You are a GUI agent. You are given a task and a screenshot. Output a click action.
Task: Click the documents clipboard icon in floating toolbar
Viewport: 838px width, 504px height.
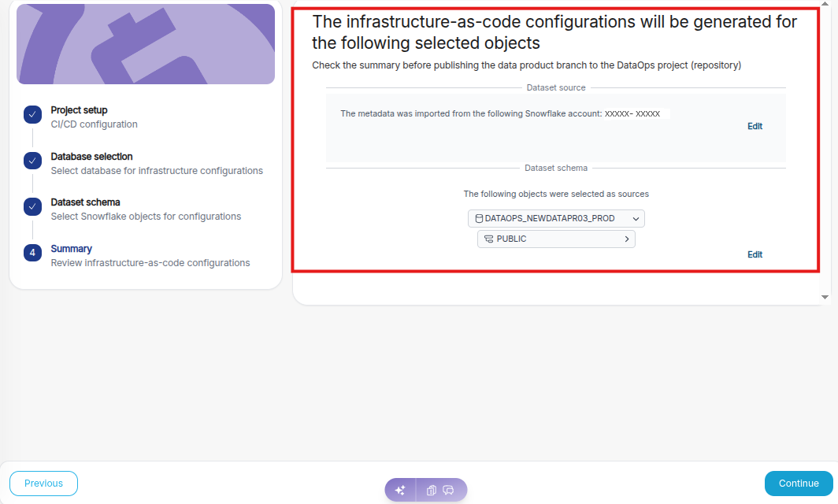click(432, 490)
